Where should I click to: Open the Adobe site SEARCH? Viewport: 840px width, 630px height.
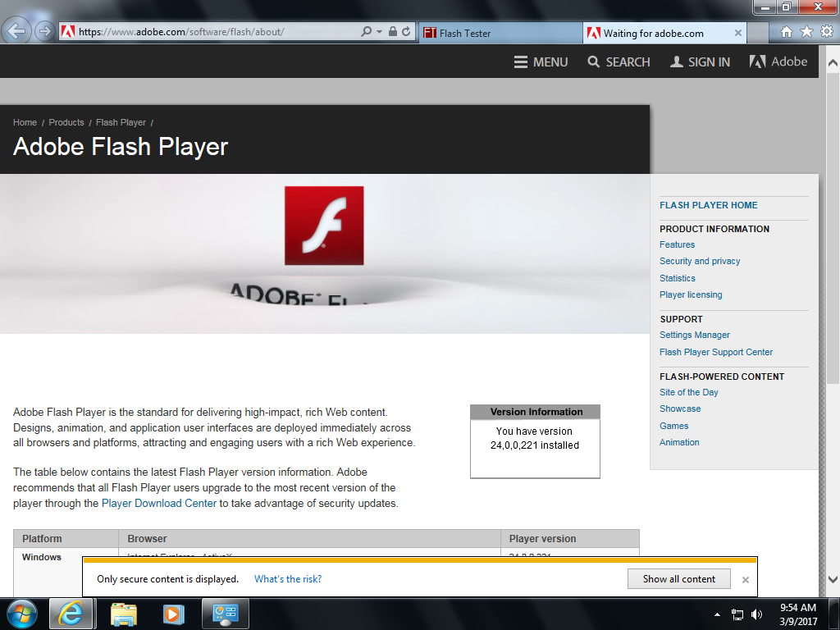619,62
